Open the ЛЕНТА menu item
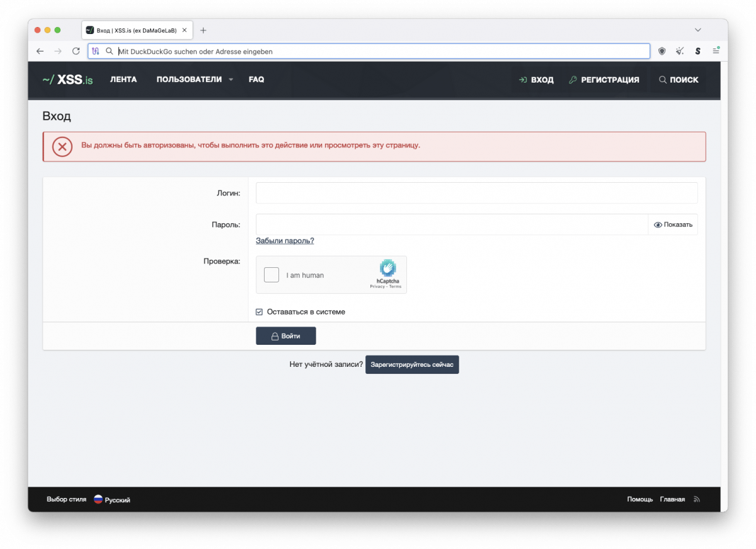 pyautogui.click(x=123, y=80)
